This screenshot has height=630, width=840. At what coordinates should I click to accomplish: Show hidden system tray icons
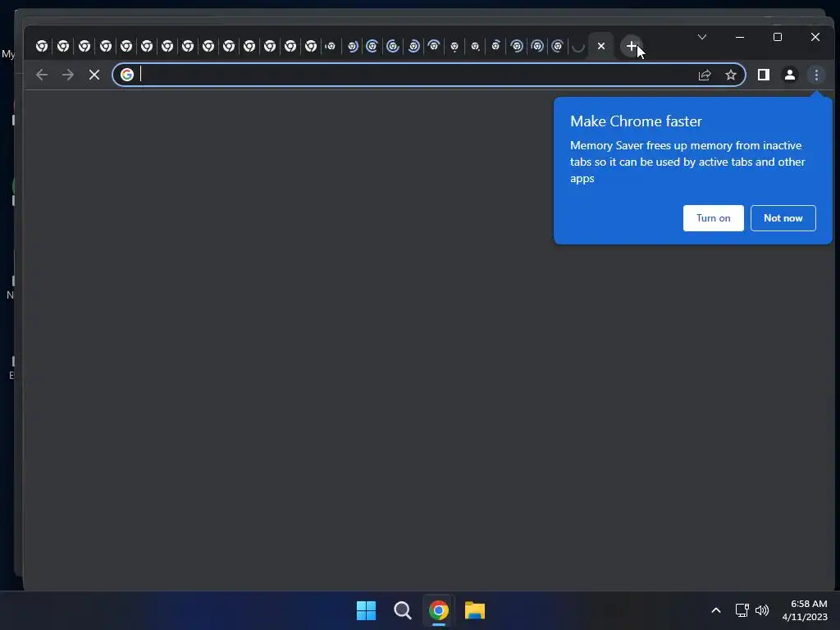(x=715, y=610)
